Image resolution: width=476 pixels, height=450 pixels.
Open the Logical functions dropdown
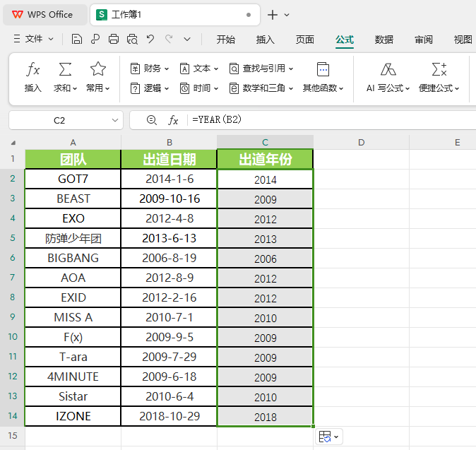(149, 88)
